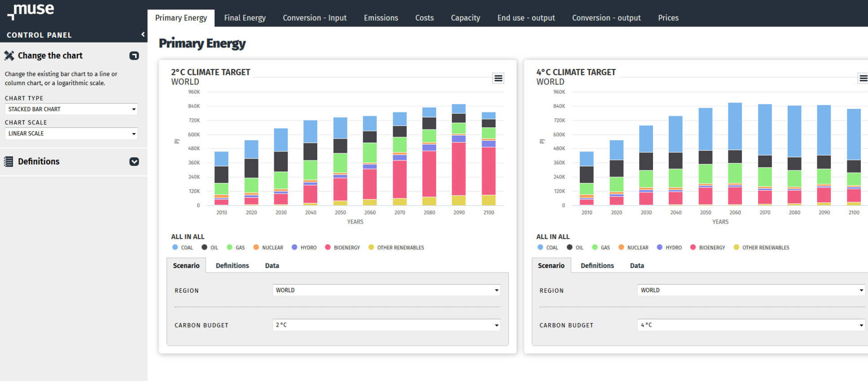Open the Data tab under 2°C chart
868x381 pixels.
(x=272, y=266)
